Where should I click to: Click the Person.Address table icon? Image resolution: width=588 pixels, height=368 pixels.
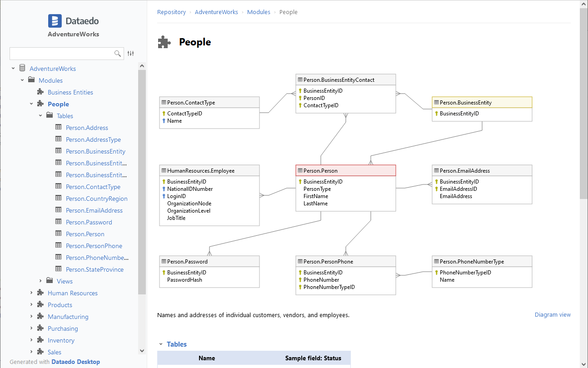click(59, 128)
